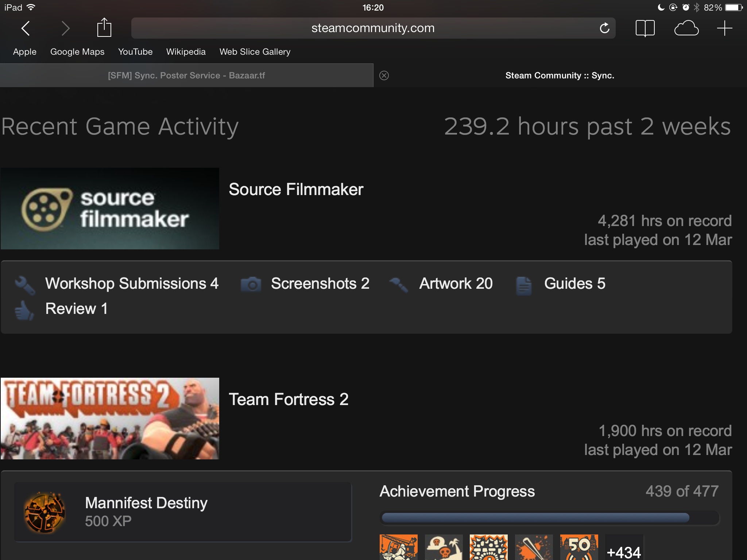This screenshot has height=560, width=747.
Task: Click the Review thumbs-up icon
Action: 24,310
